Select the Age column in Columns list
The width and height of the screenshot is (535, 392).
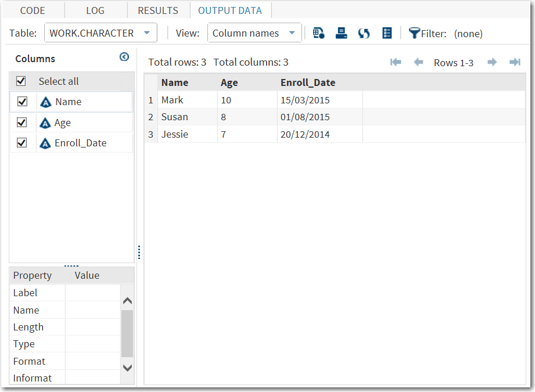63,123
